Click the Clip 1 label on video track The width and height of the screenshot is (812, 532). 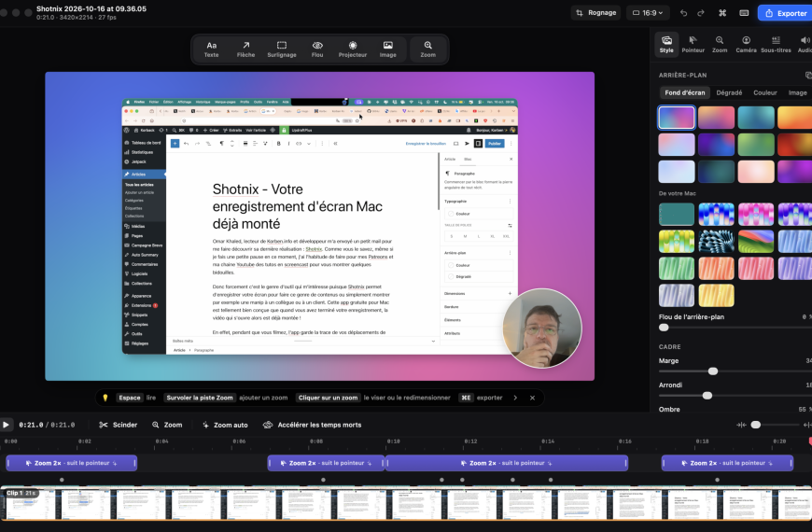[21, 493]
